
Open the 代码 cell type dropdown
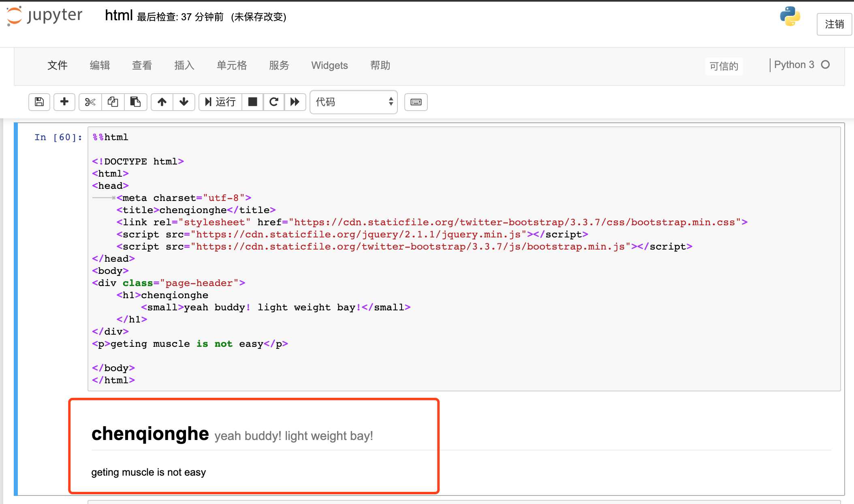coord(353,102)
